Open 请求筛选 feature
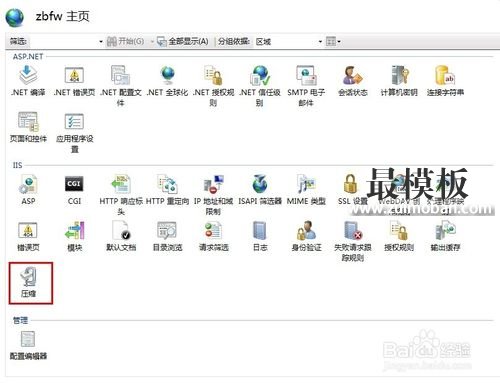500x383 pixels. [x=213, y=236]
